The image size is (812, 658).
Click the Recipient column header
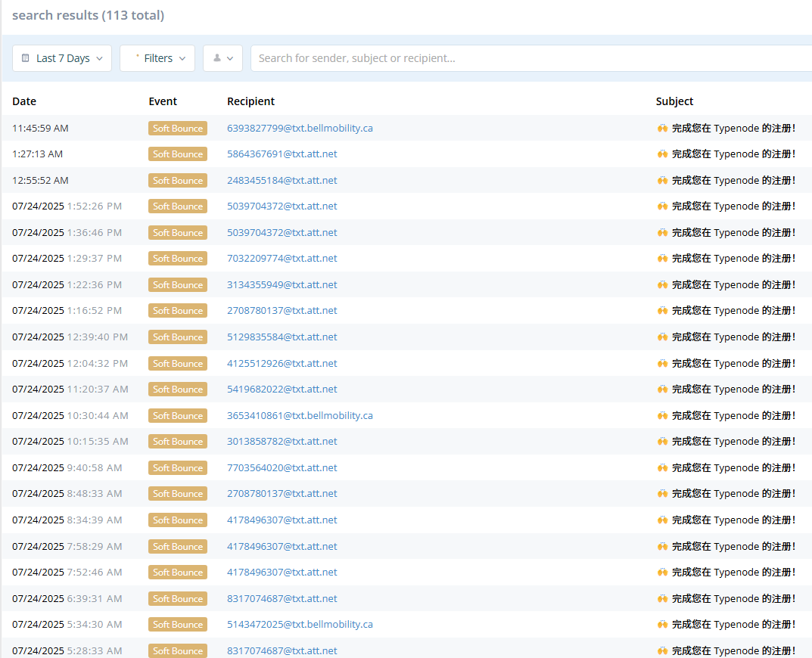(x=250, y=101)
